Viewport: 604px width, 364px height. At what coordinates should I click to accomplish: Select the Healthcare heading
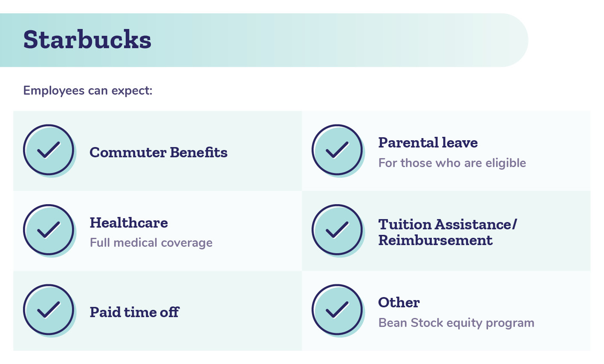[129, 222]
